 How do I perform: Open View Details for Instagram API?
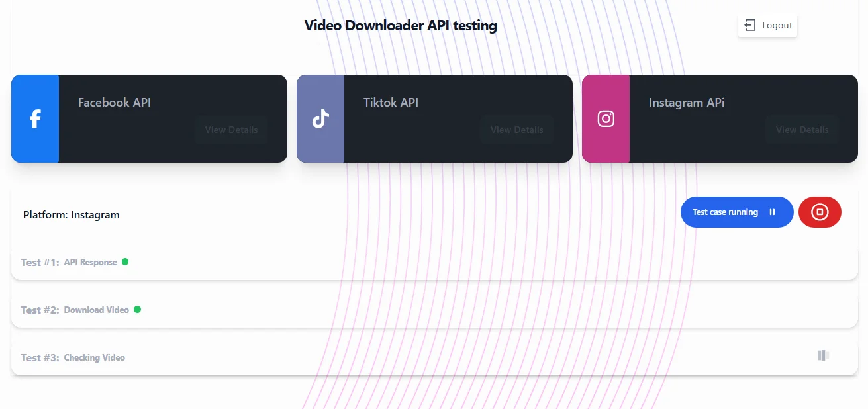click(x=802, y=130)
